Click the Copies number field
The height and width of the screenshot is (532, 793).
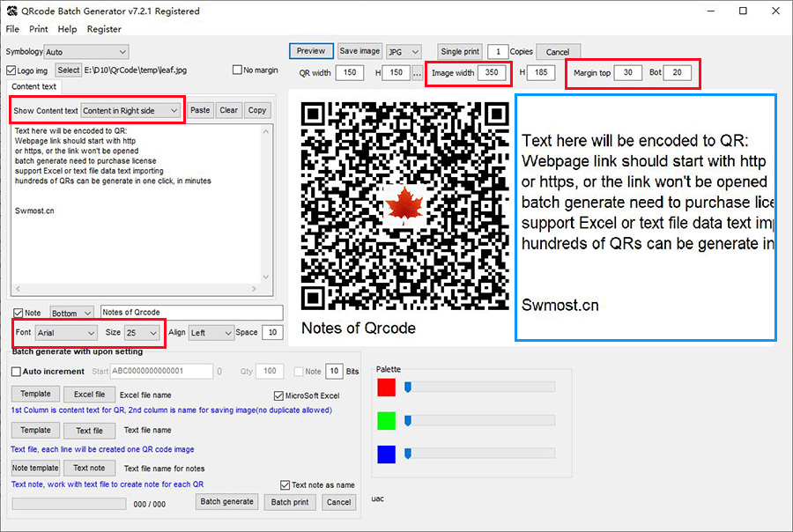[x=498, y=52]
